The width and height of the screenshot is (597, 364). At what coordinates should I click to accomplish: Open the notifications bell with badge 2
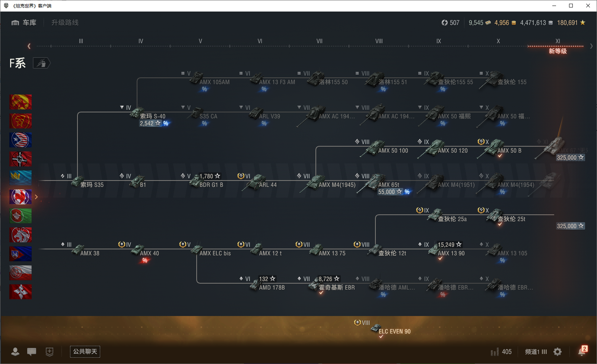tap(582, 351)
